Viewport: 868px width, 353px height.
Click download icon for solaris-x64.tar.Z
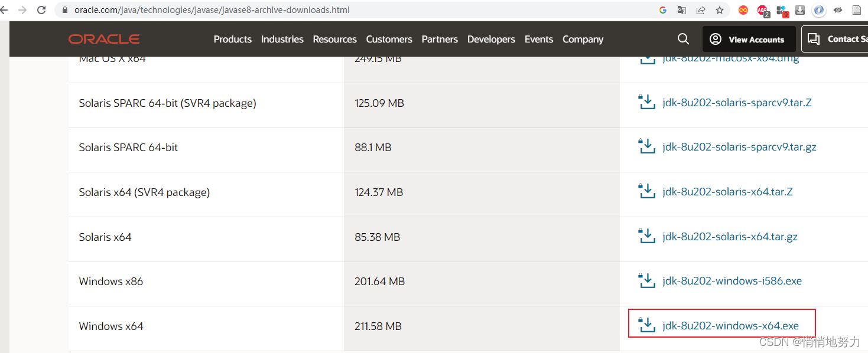click(647, 191)
